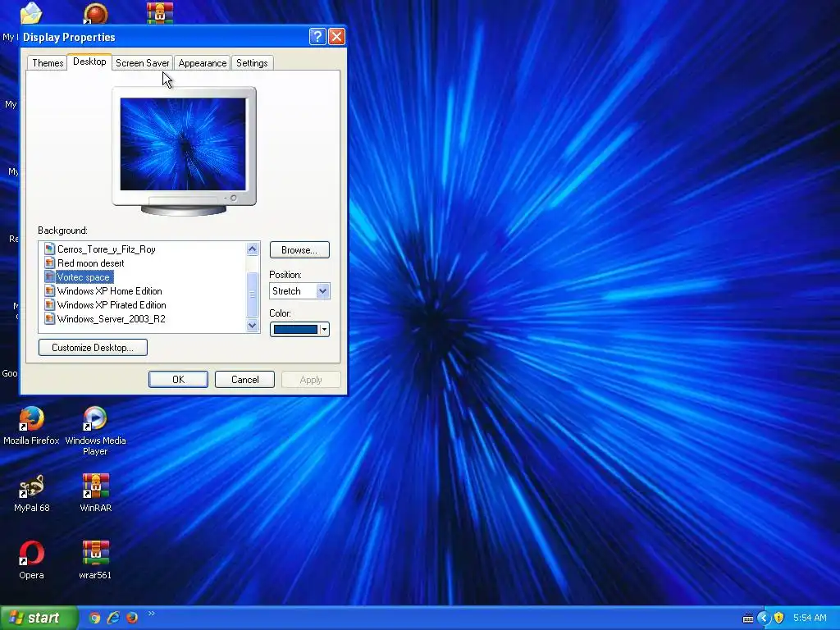840x630 pixels.
Task: Pick the Windows XP Home Edition background
Action: (109, 291)
